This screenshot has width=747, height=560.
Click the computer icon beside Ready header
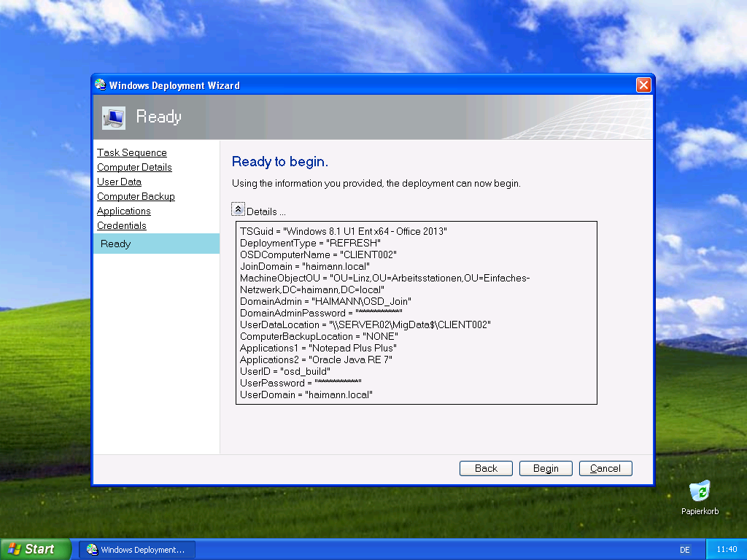tap(114, 117)
